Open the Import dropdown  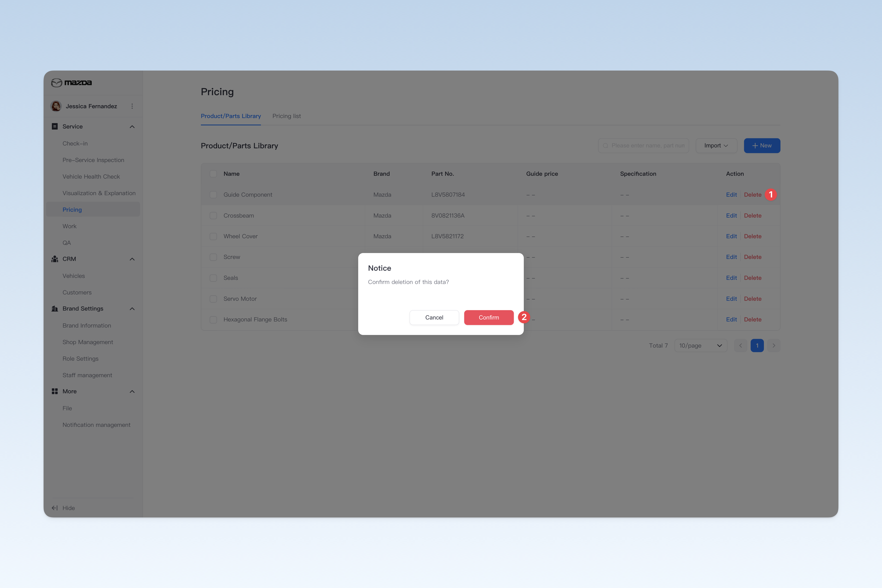click(x=716, y=145)
